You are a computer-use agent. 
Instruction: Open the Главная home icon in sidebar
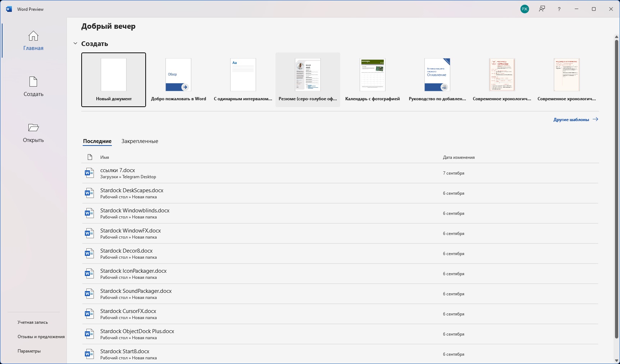coord(33,36)
